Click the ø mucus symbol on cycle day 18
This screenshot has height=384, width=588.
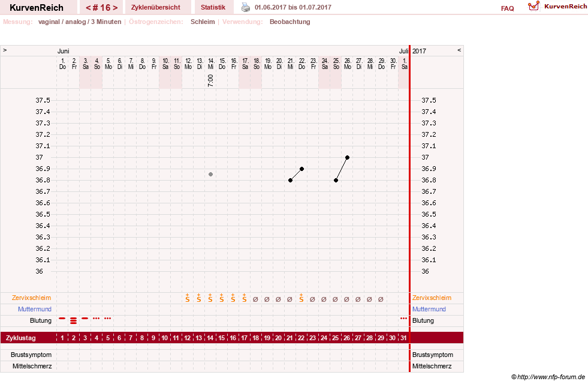[256, 299]
